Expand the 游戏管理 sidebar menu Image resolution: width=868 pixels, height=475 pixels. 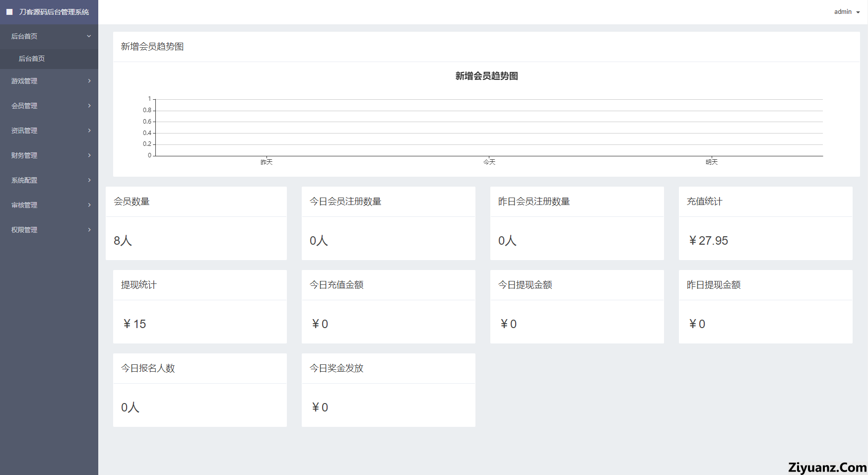[24, 81]
